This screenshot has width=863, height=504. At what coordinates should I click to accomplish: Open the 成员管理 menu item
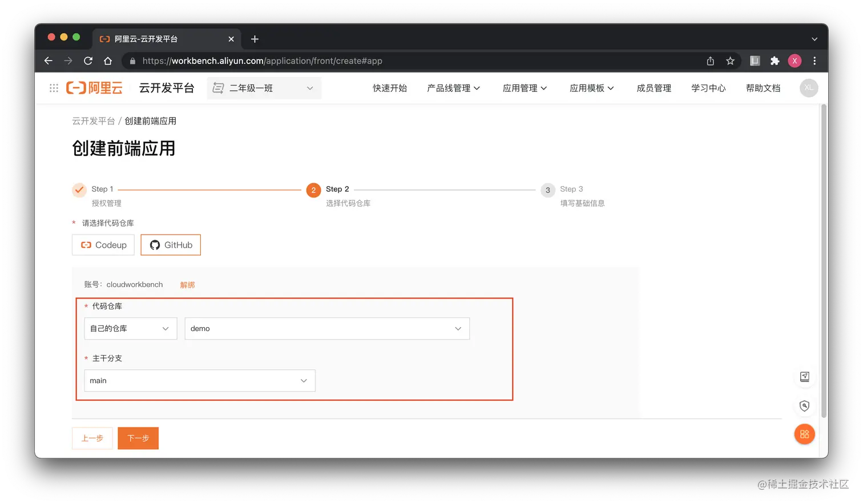654,88
